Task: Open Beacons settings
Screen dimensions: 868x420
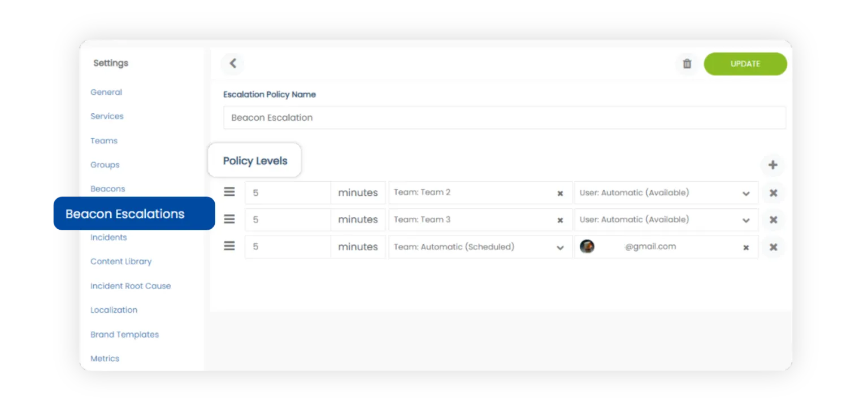Action: [108, 189]
